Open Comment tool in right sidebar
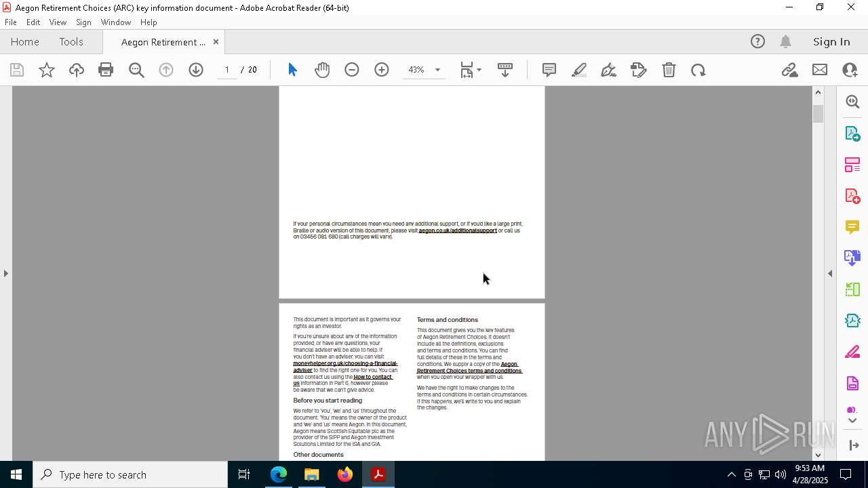This screenshot has width=868, height=488. tap(852, 227)
